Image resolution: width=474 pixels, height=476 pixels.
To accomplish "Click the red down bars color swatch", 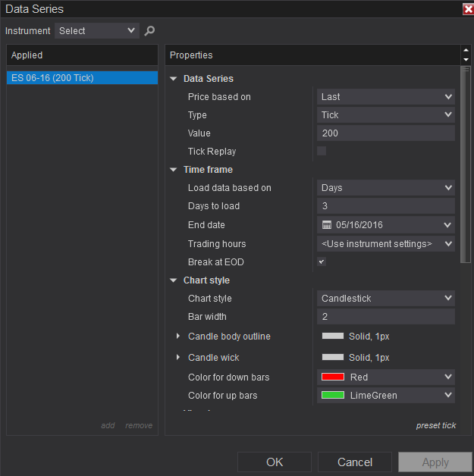I will coord(333,377).
